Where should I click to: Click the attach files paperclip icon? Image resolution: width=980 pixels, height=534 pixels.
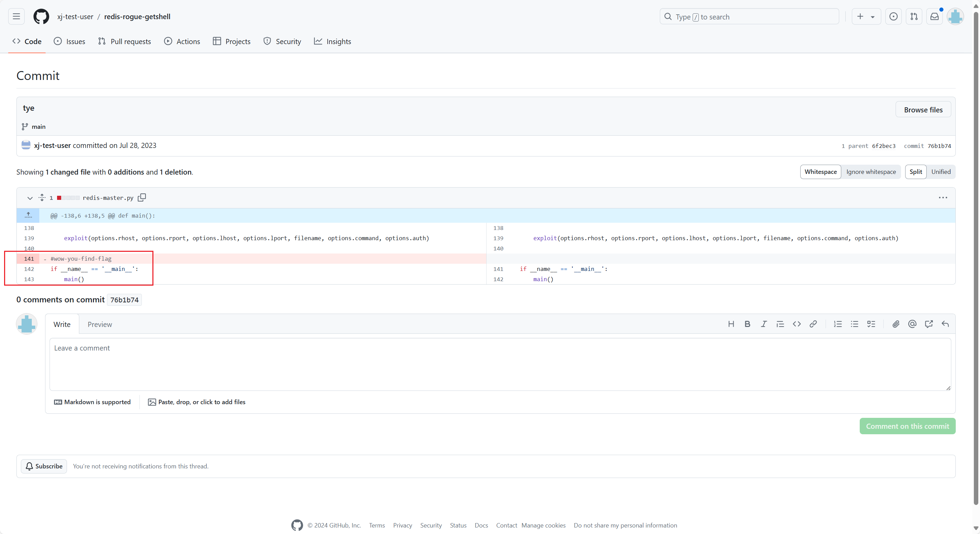(x=896, y=324)
